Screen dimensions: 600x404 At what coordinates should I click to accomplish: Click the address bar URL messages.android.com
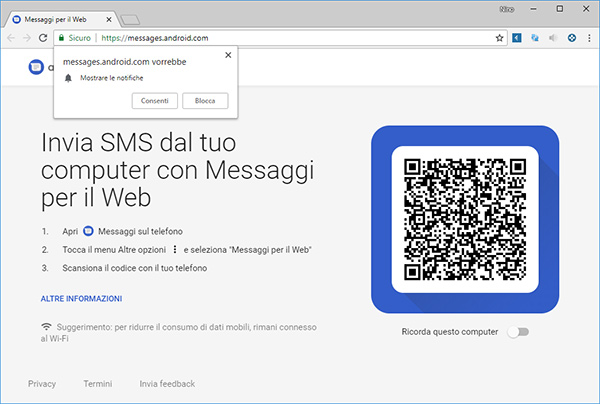coord(155,38)
